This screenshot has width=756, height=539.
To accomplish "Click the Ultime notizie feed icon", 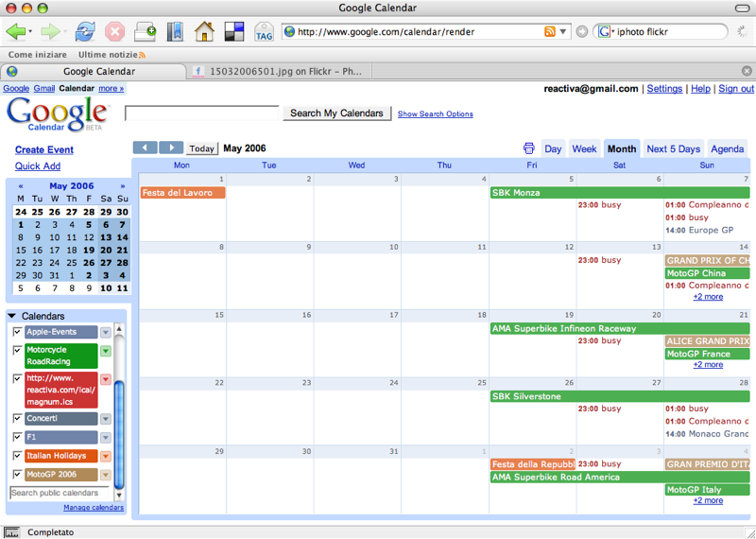I will point(143,55).
